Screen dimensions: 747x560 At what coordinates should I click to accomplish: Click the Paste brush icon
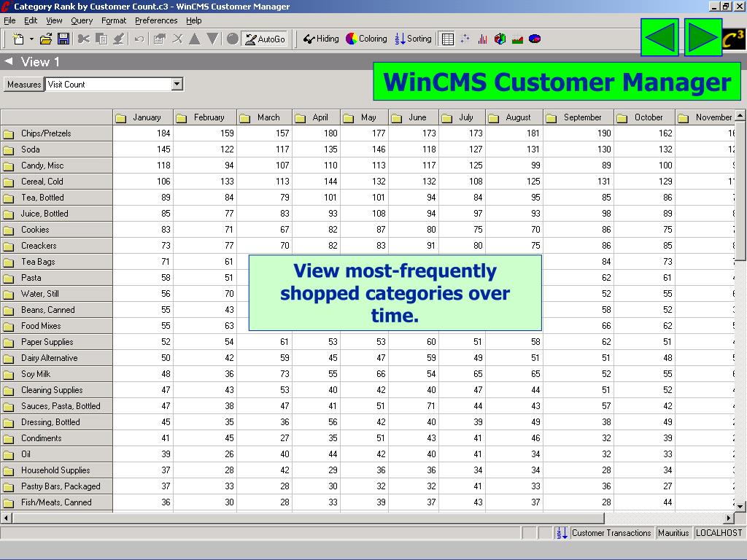[119, 39]
